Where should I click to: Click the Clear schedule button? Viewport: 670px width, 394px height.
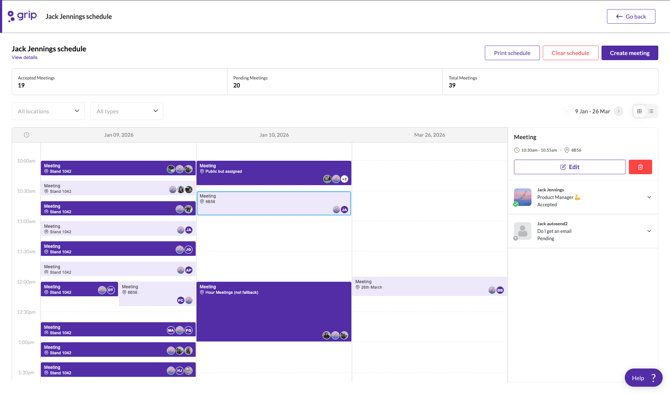coord(570,53)
